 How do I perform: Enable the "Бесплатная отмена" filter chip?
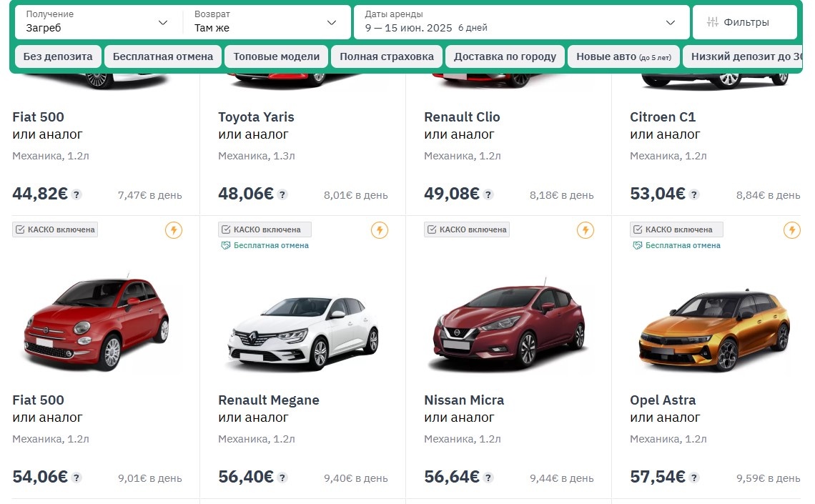[x=163, y=56]
